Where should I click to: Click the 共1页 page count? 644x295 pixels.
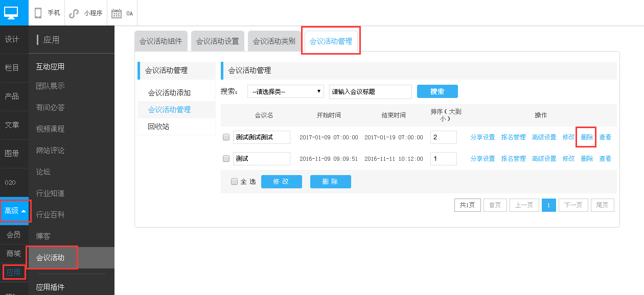point(467,205)
